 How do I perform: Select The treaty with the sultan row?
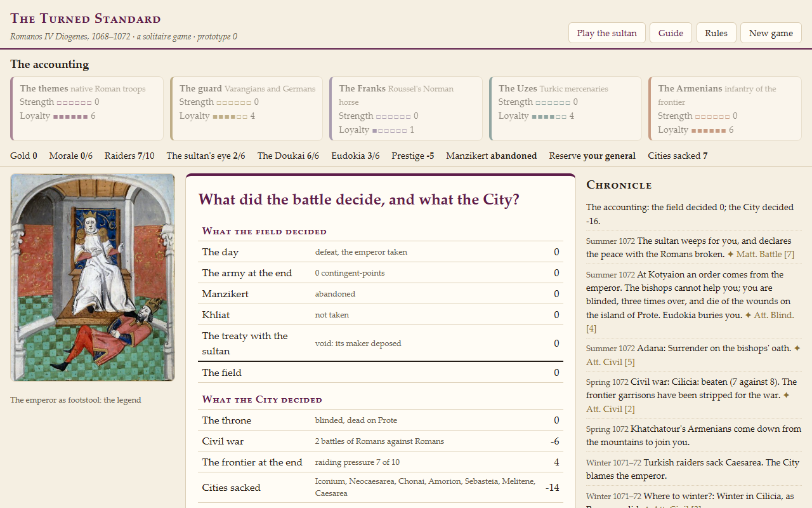point(381,344)
